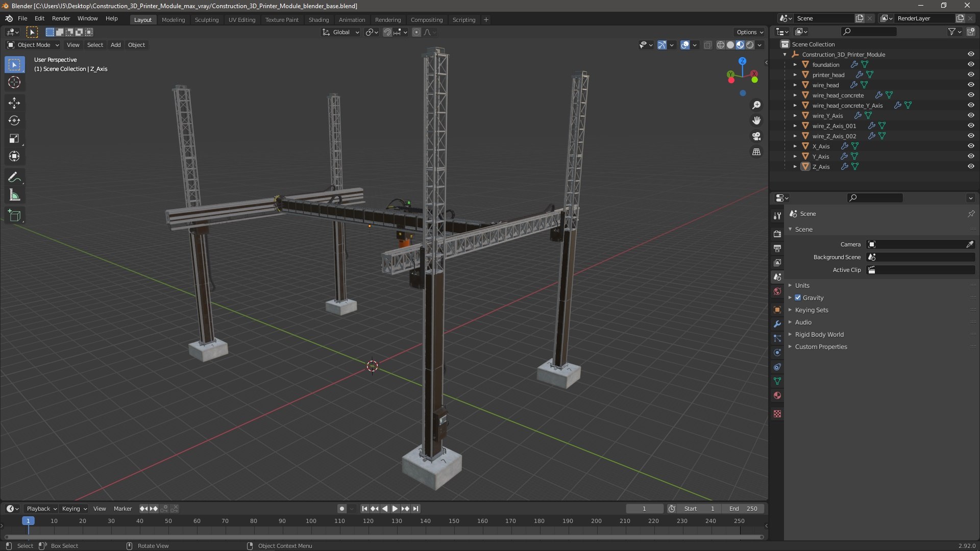Switch to the Shading workspace tab
This screenshot has width=980, height=551.
(318, 19)
